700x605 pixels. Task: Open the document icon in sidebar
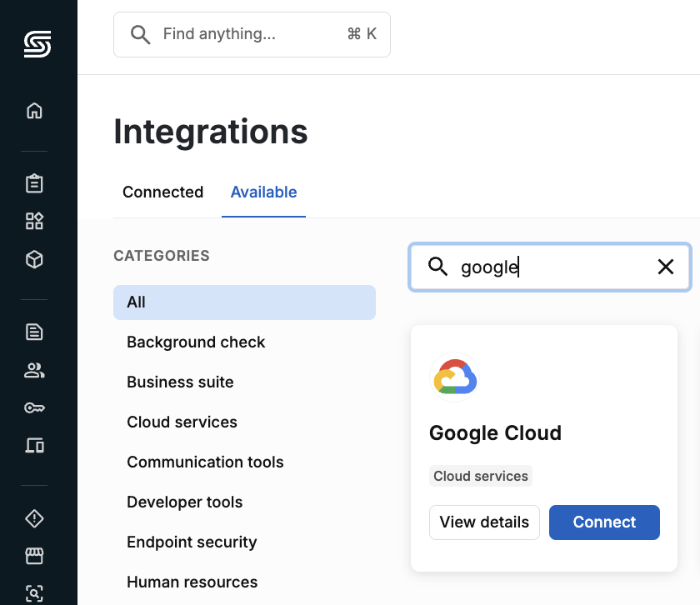[34, 332]
